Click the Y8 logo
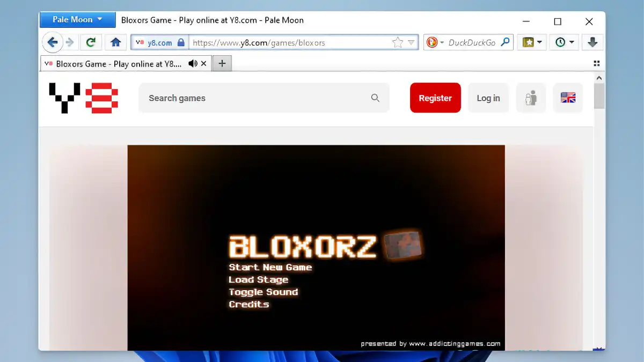The width and height of the screenshot is (644, 362). pyautogui.click(x=83, y=98)
